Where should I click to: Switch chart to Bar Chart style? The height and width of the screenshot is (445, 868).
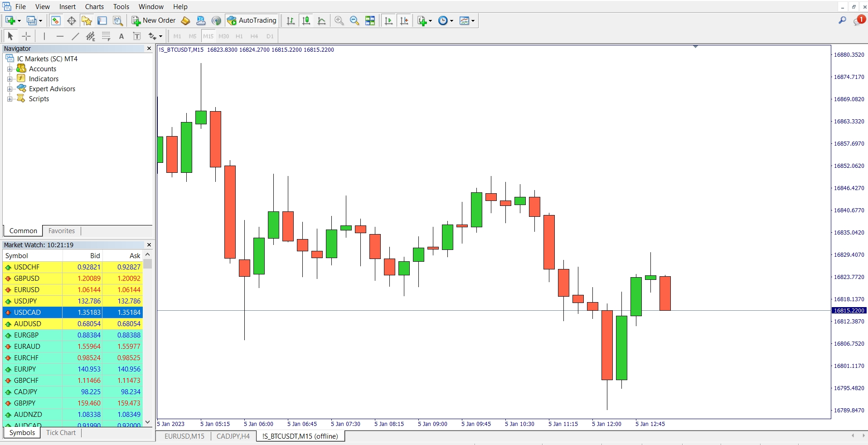(x=291, y=20)
